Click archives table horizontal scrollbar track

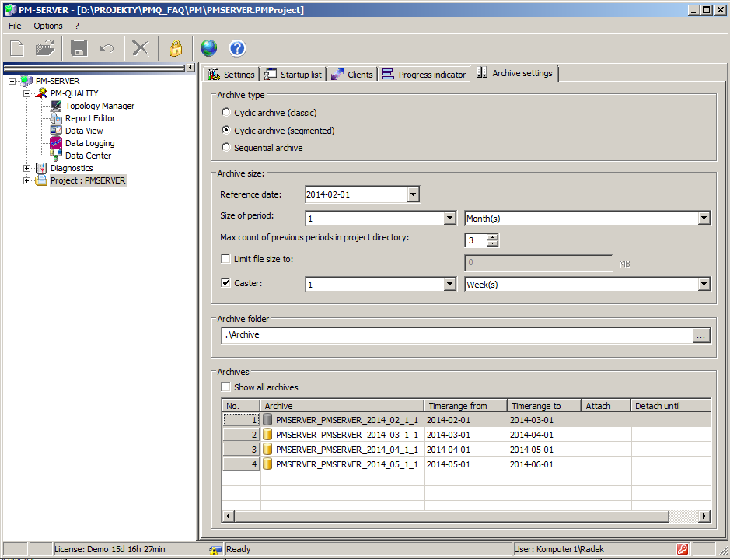684,516
